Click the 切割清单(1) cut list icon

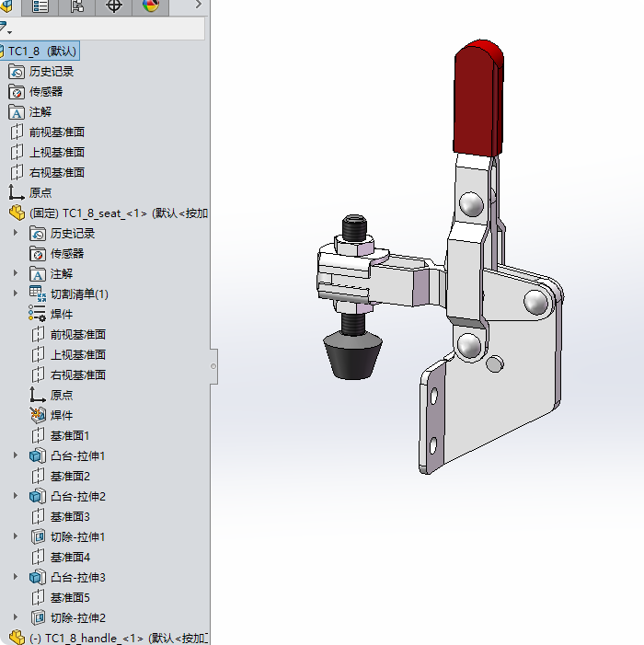point(38,294)
